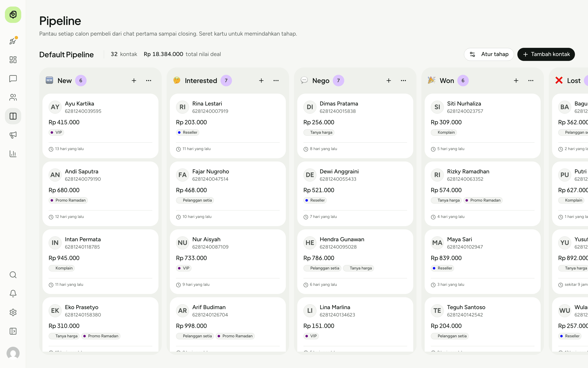Click the Tanya harga tag on Hendra Gunawan
Image resolution: width=588 pixels, height=368 pixels.
point(358,268)
